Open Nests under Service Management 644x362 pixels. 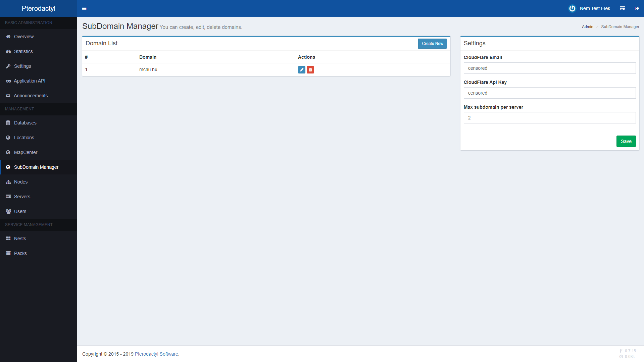(x=20, y=239)
